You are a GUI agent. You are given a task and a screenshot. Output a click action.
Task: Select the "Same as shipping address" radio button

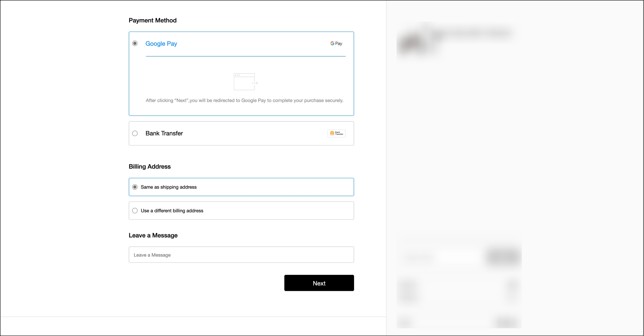[x=135, y=187]
